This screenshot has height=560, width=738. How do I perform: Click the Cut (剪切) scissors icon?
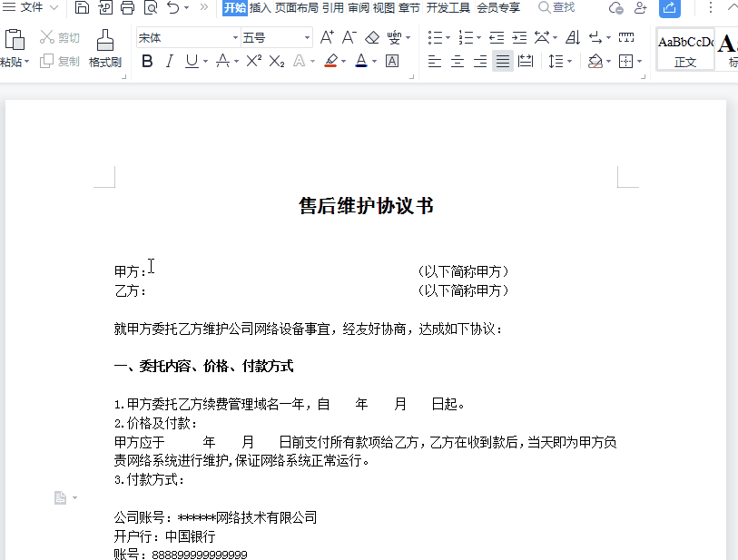click(47, 37)
